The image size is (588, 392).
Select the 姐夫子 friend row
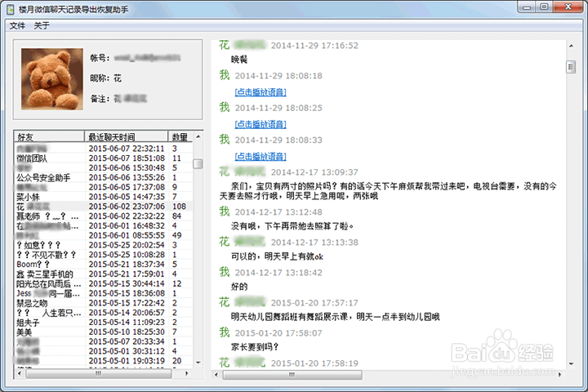(104, 323)
